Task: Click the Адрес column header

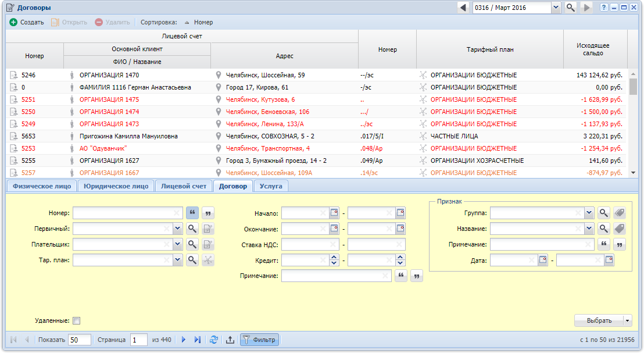Action: pyautogui.click(x=285, y=56)
